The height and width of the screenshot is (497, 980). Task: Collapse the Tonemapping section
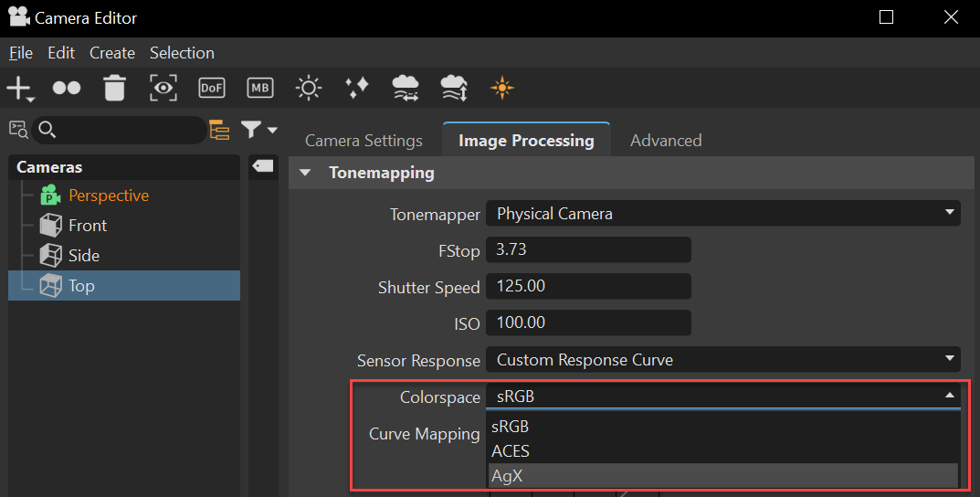click(x=305, y=173)
